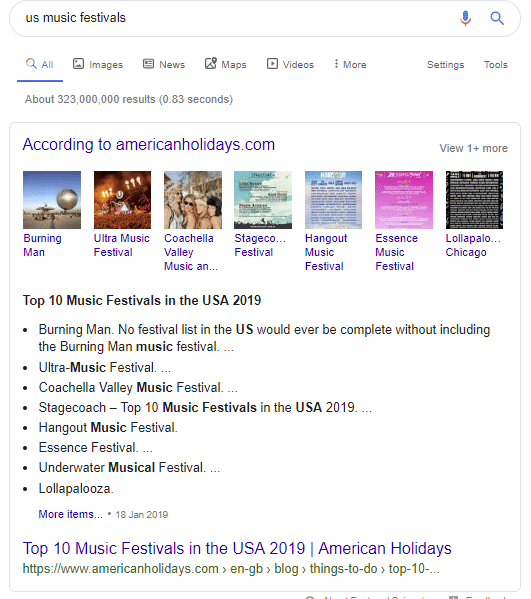Click the bold heading 'Top 10 Music Festivals in the USA 2019'
Viewport: 531px width, 599px height.
[142, 300]
